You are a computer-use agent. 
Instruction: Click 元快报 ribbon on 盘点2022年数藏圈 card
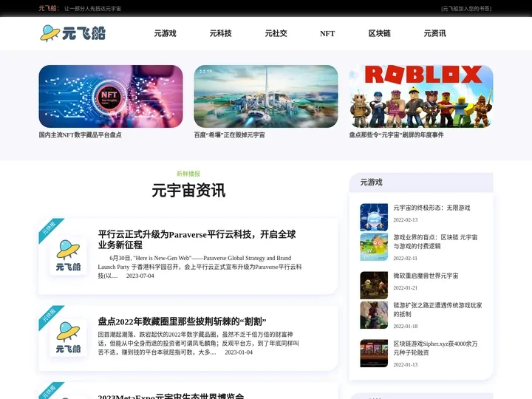[x=50, y=316]
